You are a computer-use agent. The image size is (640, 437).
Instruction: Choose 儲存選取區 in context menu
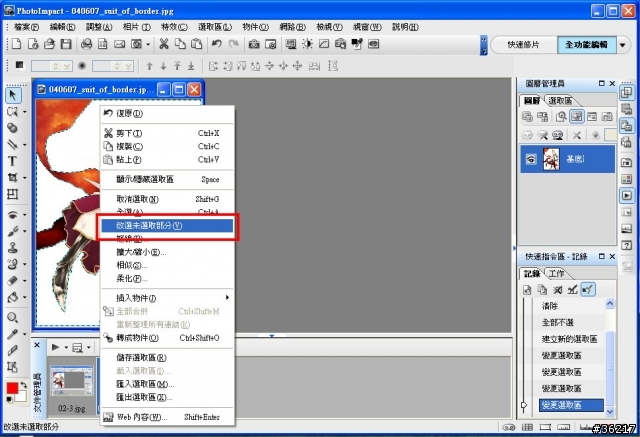point(167,358)
